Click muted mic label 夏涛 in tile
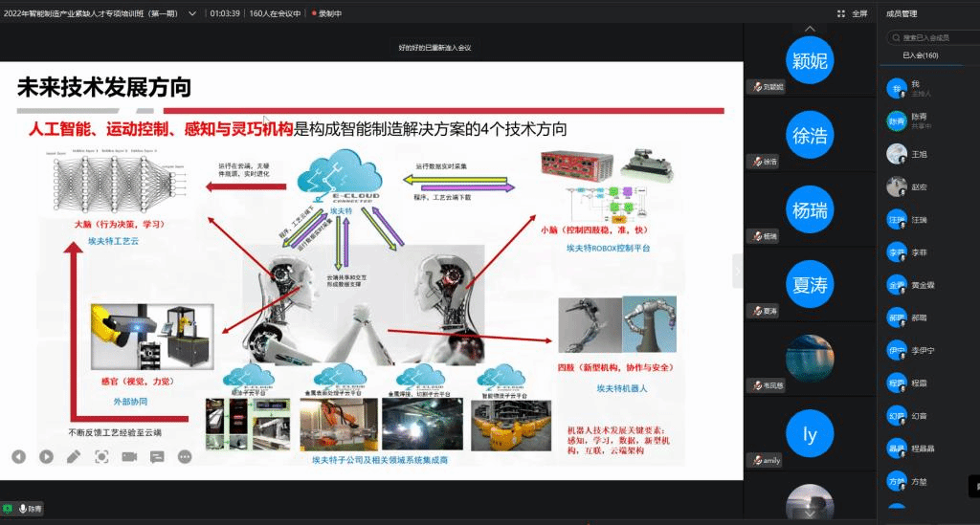Screen dimensions: 980x525 coord(763,311)
